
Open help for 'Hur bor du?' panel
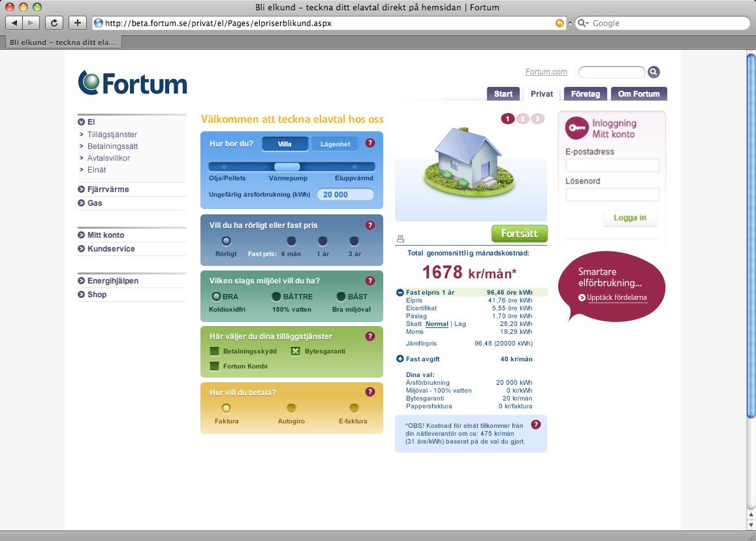370,143
